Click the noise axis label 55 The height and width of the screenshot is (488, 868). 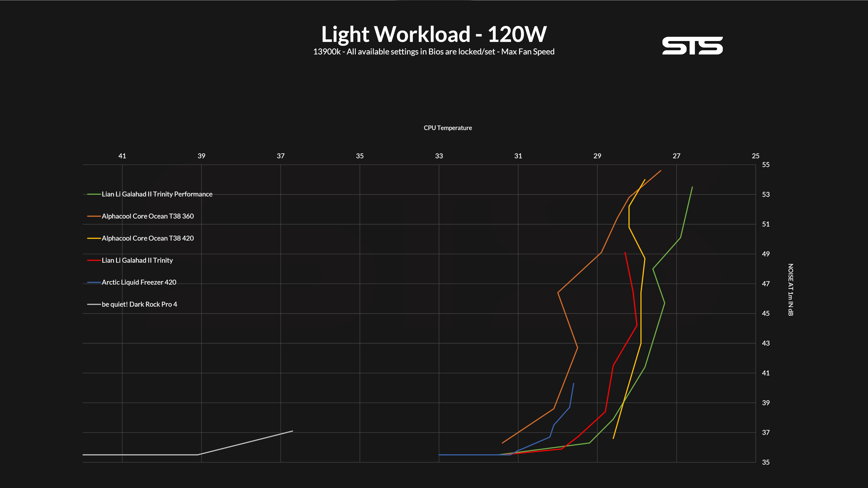(766, 165)
